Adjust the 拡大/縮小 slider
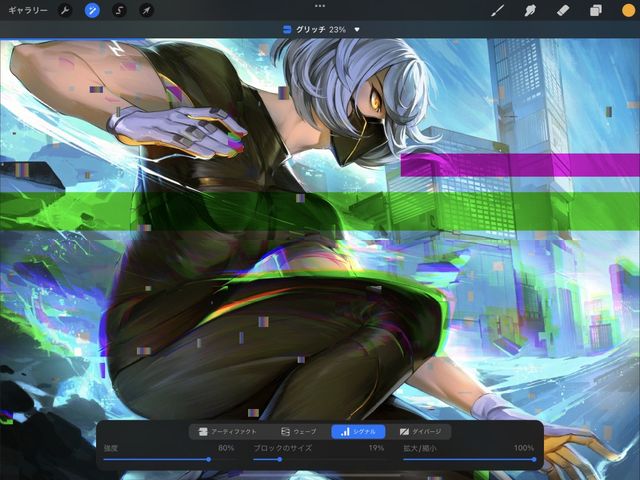The image size is (640, 480). tap(469, 460)
